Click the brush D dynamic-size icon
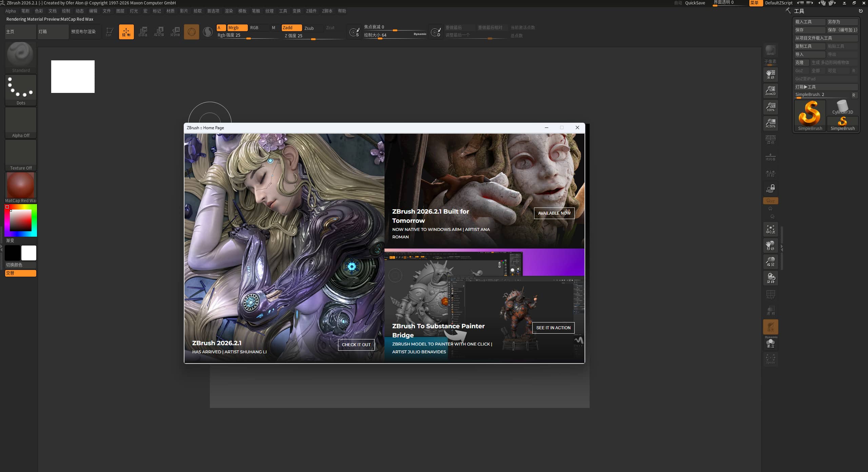Viewport: 868px width, 472px height. tap(436, 32)
